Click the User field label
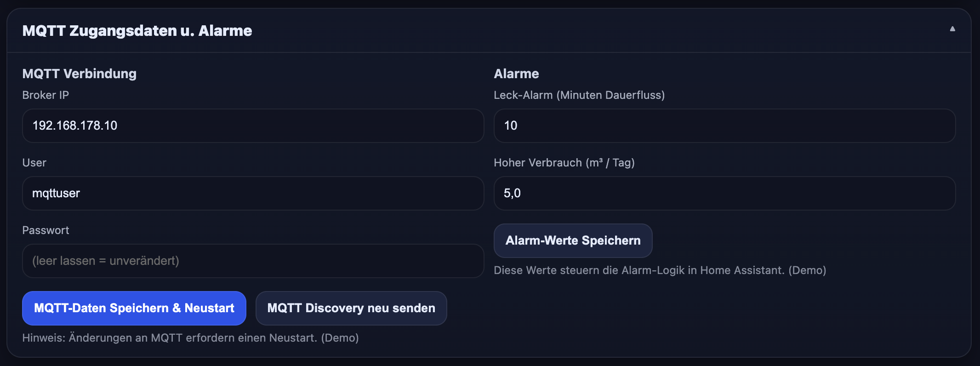This screenshot has width=980, height=366. click(34, 162)
